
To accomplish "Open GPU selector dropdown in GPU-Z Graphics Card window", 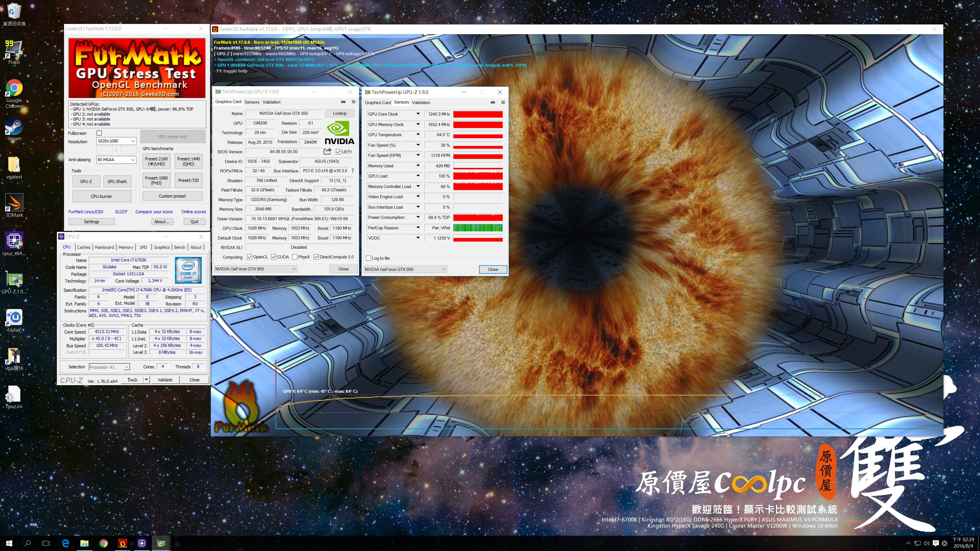I will point(255,269).
